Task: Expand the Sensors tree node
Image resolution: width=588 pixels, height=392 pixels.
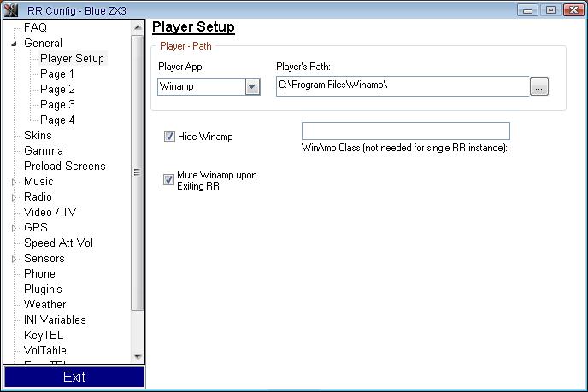Action: pos(14,259)
